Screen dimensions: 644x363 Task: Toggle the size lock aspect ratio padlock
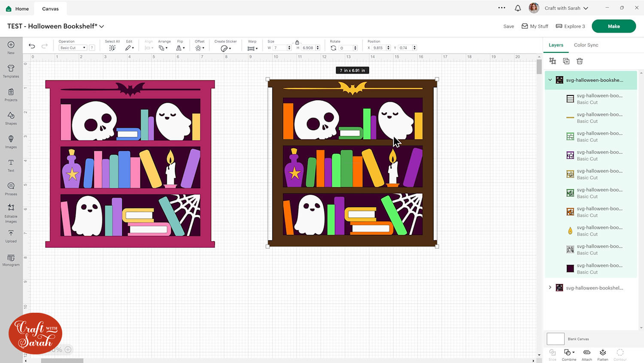coord(297,43)
